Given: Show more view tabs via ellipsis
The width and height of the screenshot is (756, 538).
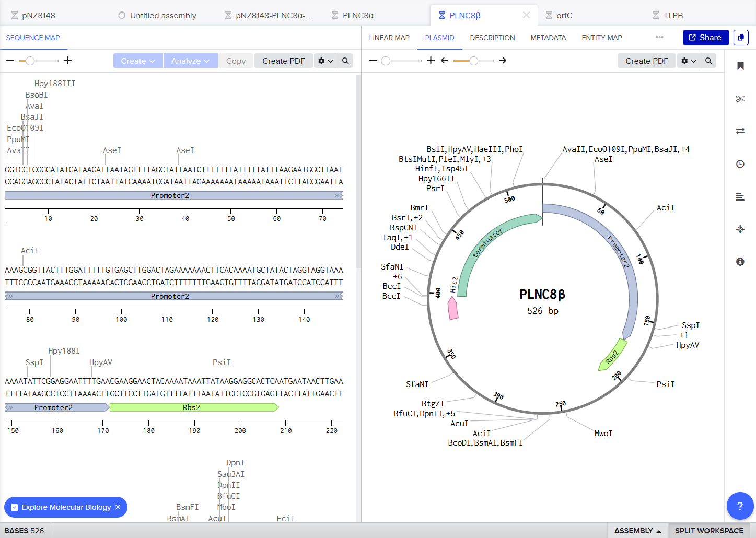Looking at the screenshot, I should tap(660, 37).
